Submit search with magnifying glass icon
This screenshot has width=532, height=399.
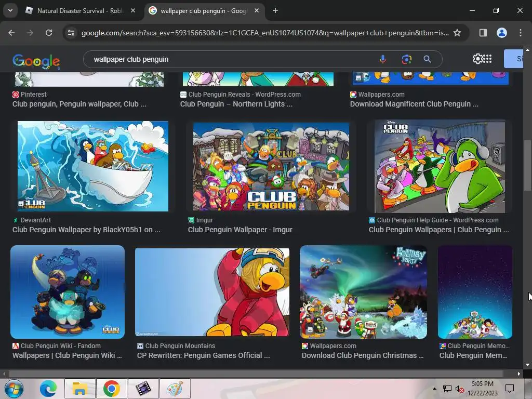coord(428,59)
